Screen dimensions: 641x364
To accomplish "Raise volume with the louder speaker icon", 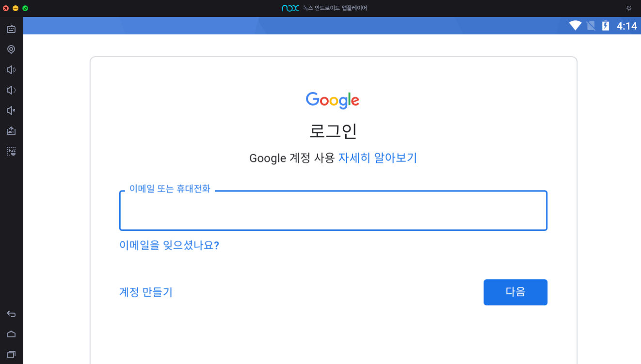I will pos(11,70).
